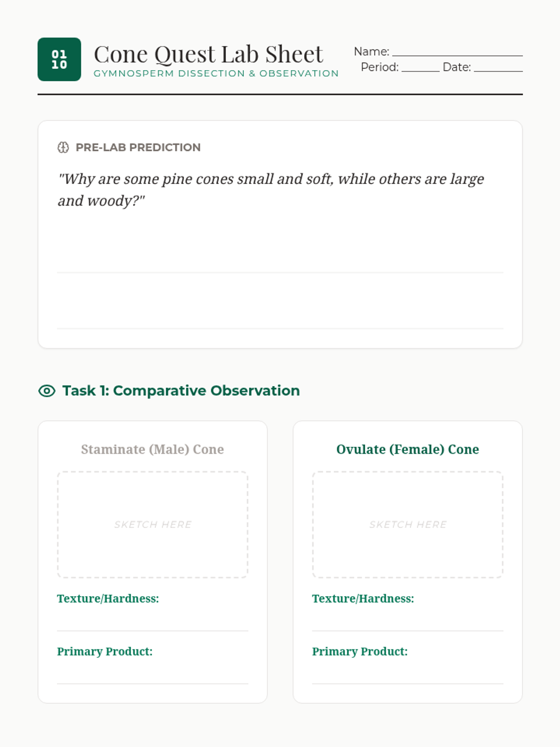Click the italic pine cones prediction question
The image size is (560, 747).
271,190
